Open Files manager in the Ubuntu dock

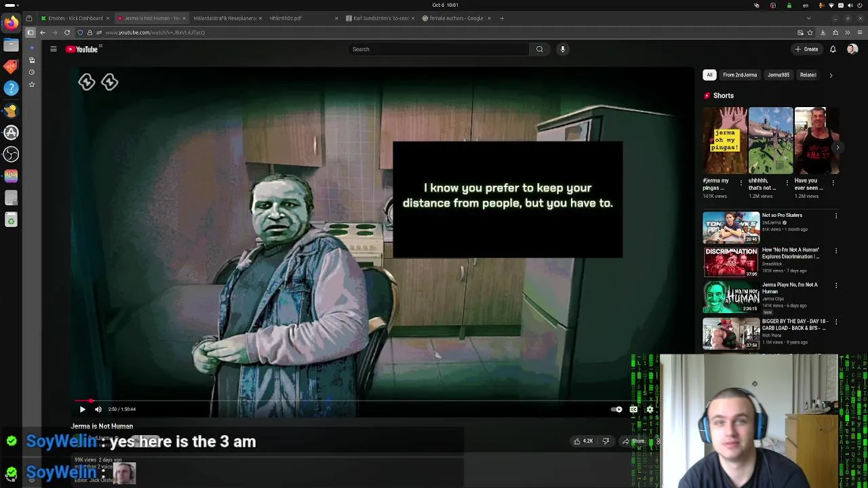point(11,45)
